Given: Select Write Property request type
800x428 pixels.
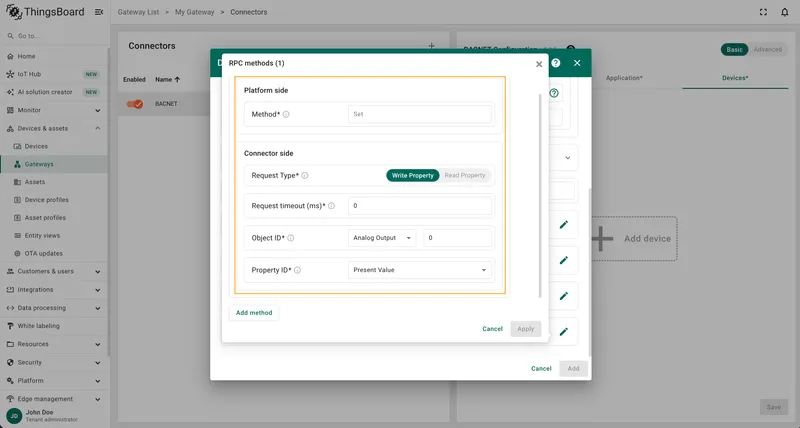Looking at the screenshot, I should 413,175.
